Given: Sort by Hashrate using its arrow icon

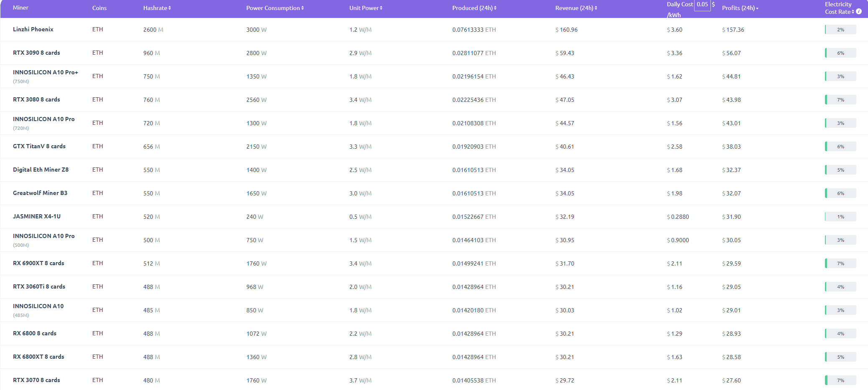Looking at the screenshot, I should click(x=170, y=8).
